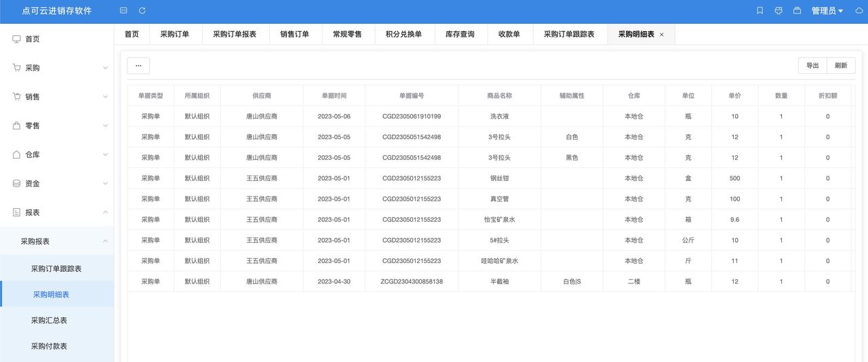The width and height of the screenshot is (868, 362).
Task: Select document number ZCGD2304300858138
Action: coord(412,281)
